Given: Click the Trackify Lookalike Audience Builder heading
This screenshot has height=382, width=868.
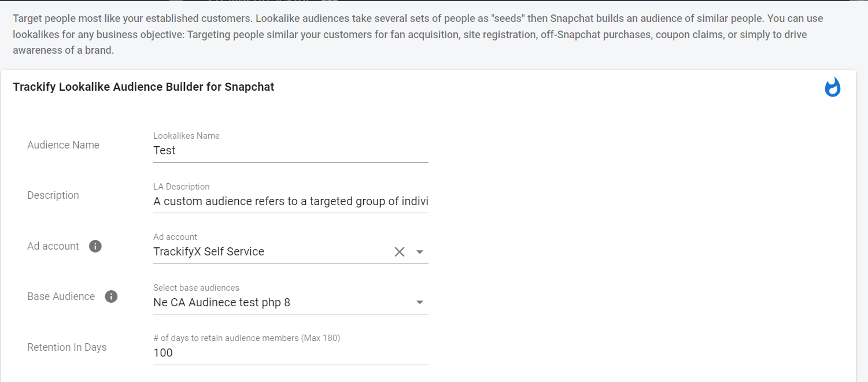Looking at the screenshot, I should tap(143, 87).
